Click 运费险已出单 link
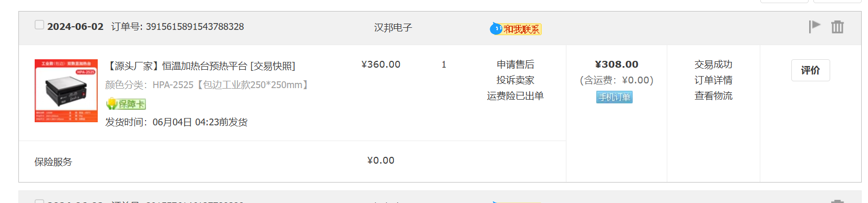This screenshot has width=868, height=203. click(515, 96)
